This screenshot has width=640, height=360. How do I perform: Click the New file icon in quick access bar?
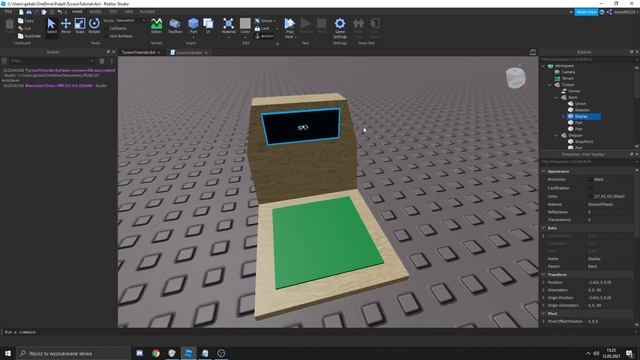21,12
